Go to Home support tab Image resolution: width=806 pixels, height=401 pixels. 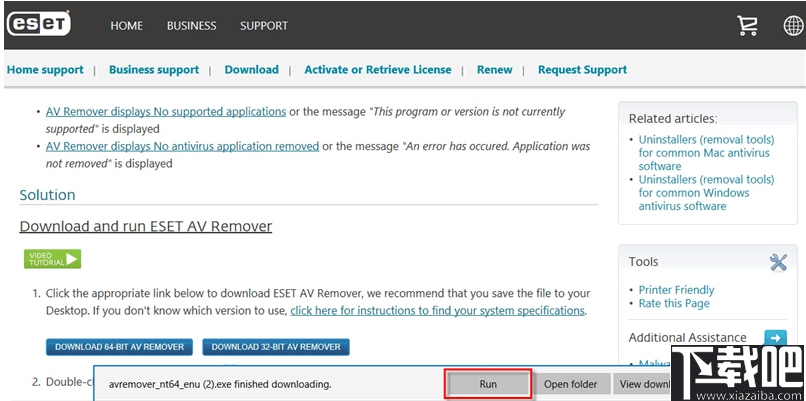point(45,70)
